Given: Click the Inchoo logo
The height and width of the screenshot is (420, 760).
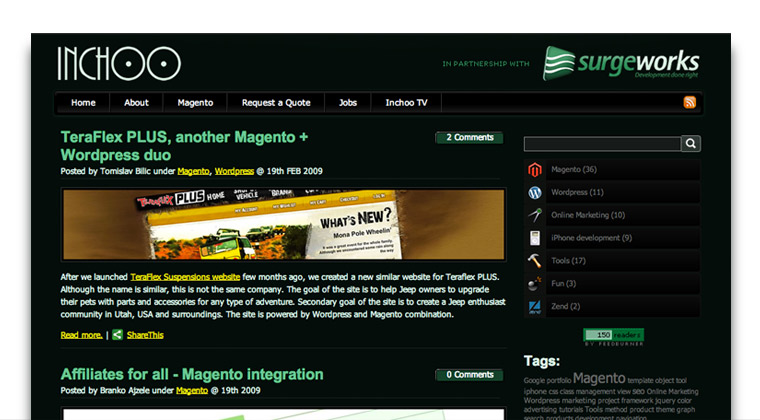Looking at the screenshot, I should tap(119, 63).
